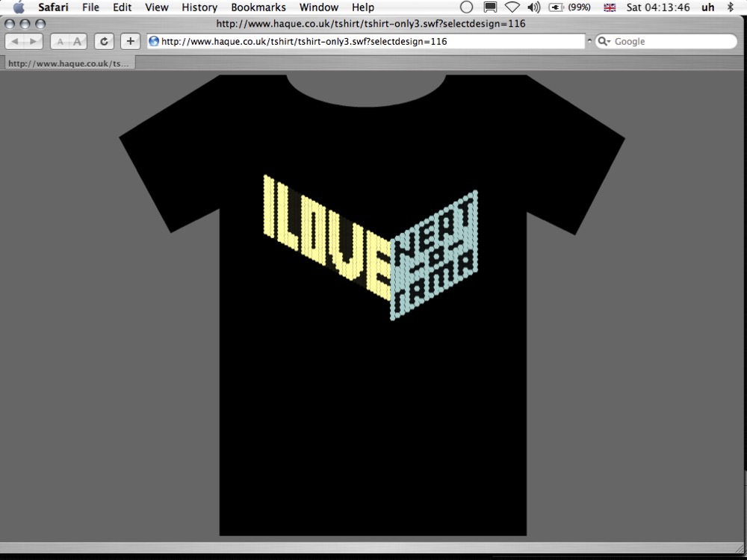Image resolution: width=747 pixels, height=560 pixels.
Task: Open the Bookmarks menu
Action: coord(258,7)
